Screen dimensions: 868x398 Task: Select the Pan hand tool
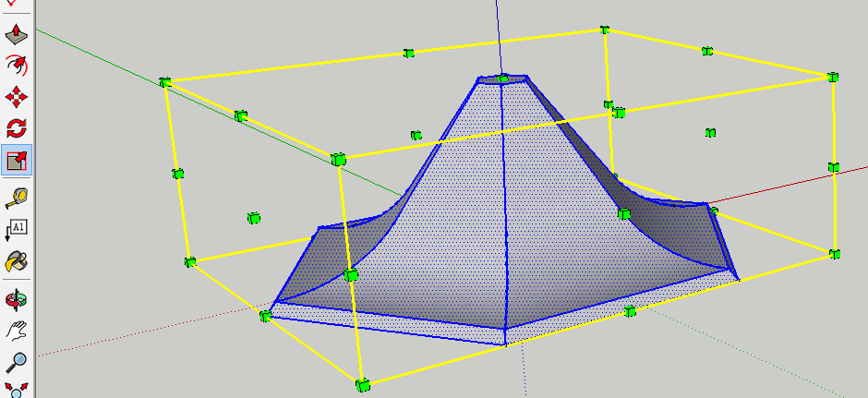click(17, 331)
